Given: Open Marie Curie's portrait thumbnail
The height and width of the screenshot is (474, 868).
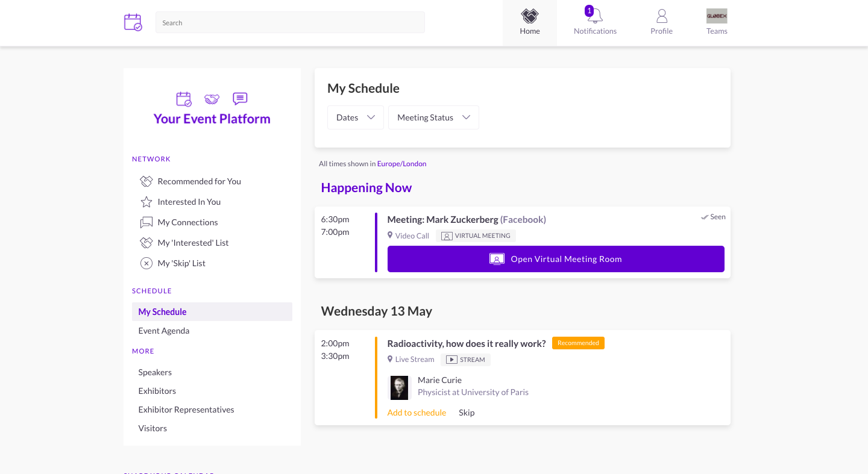Looking at the screenshot, I should pos(399,387).
